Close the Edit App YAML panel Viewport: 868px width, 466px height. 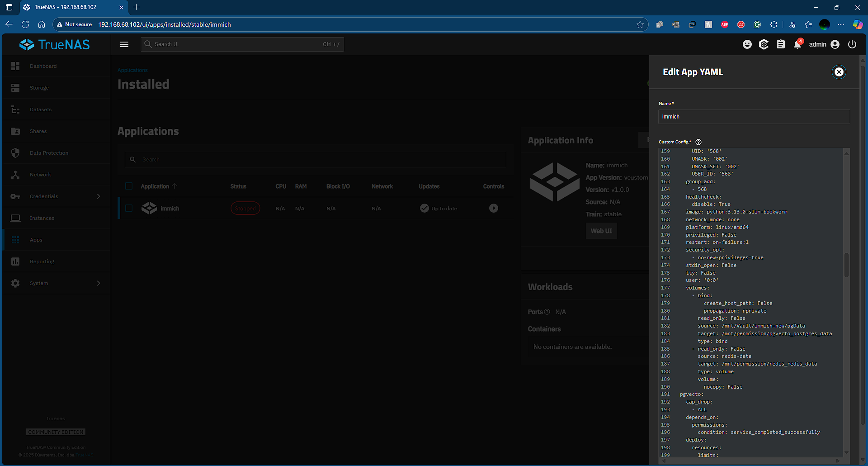839,72
